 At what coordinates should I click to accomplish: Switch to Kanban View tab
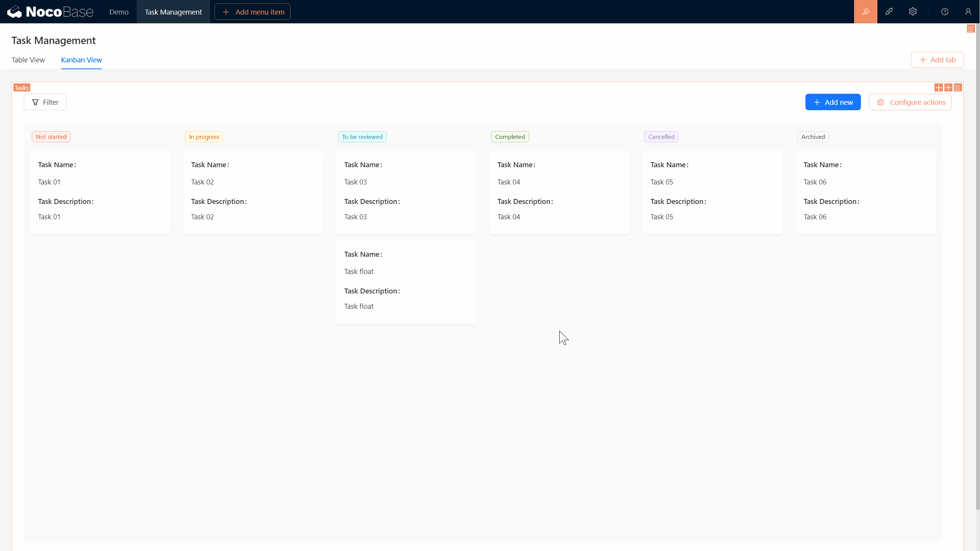click(81, 60)
